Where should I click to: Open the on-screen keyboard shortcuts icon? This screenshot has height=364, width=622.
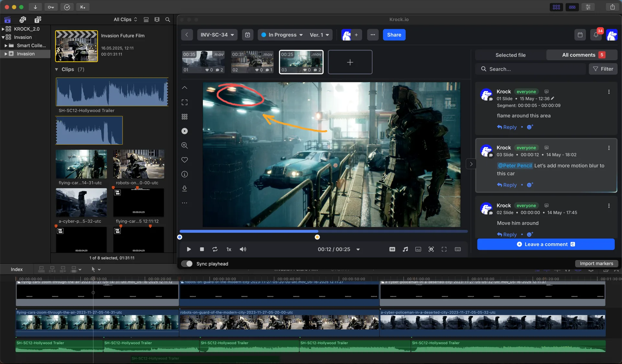click(457, 249)
